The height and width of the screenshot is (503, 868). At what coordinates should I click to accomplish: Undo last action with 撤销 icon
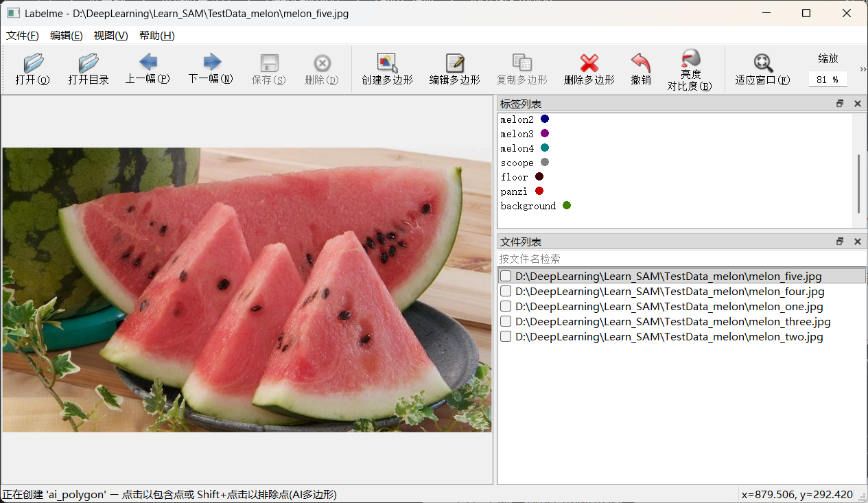click(x=640, y=69)
